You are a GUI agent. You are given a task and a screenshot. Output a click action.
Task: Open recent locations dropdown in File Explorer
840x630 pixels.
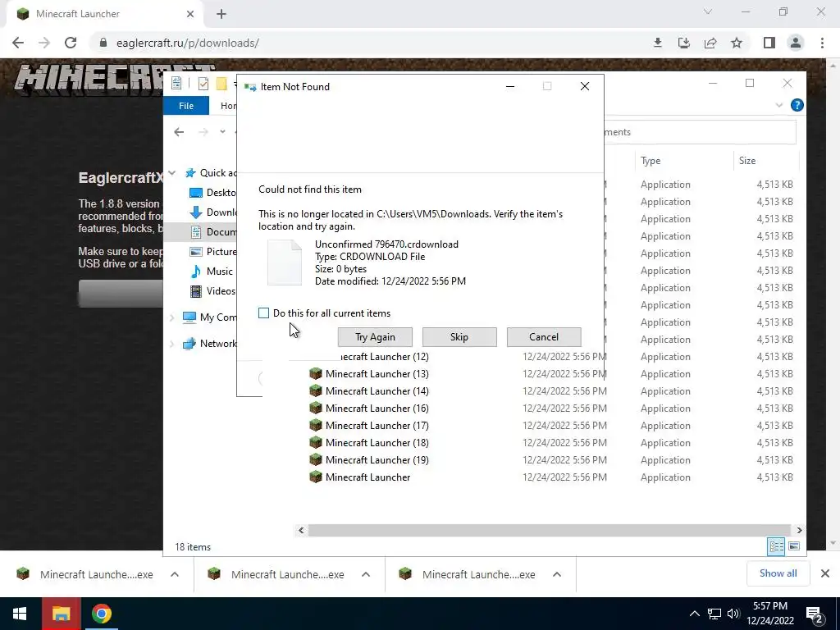click(222, 132)
